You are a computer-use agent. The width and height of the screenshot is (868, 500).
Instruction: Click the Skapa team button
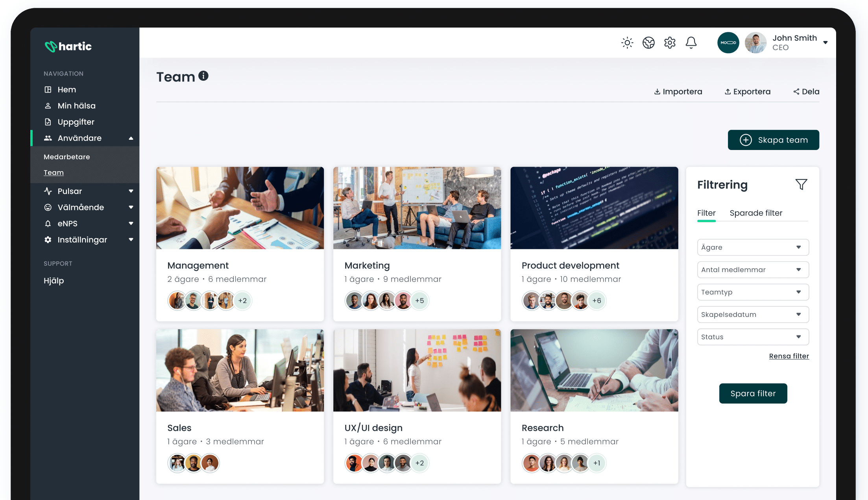pyautogui.click(x=773, y=140)
